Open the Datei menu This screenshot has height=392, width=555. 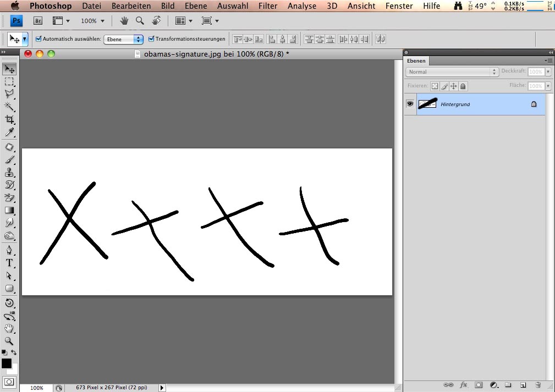pyautogui.click(x=92, y=6)
